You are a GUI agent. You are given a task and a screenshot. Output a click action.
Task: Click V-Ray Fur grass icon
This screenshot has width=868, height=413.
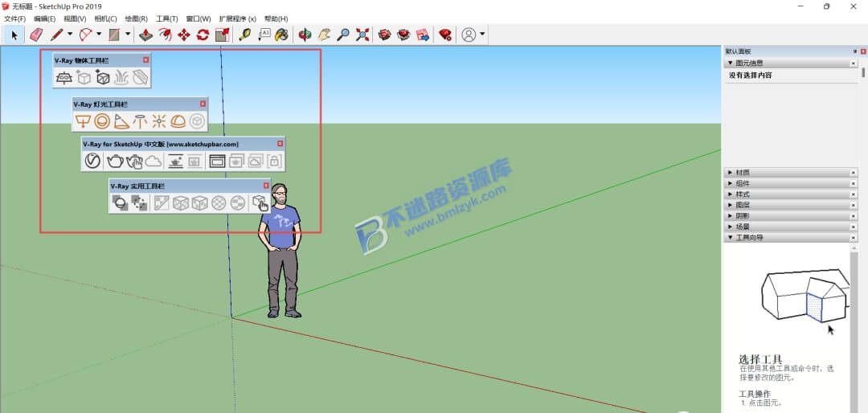(x=121, y=78)
